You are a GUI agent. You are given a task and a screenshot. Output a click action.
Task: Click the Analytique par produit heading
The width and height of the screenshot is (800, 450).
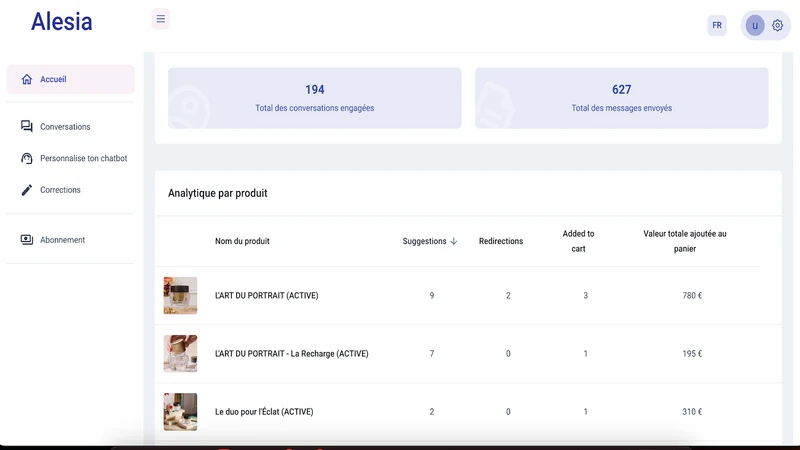coord(217,193)
